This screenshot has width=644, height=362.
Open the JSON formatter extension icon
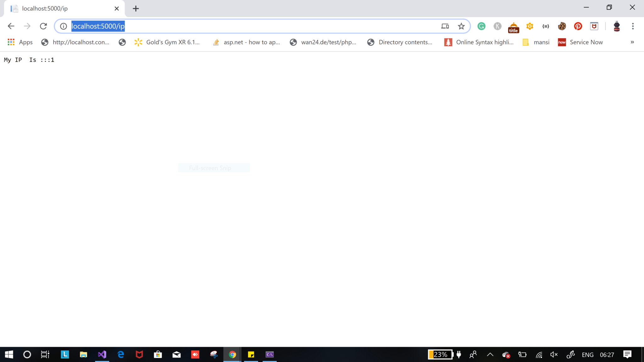point(545,26)
